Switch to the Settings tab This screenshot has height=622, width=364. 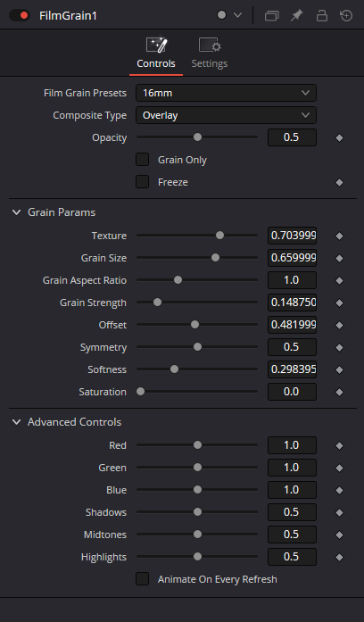[x=210, y=53]
